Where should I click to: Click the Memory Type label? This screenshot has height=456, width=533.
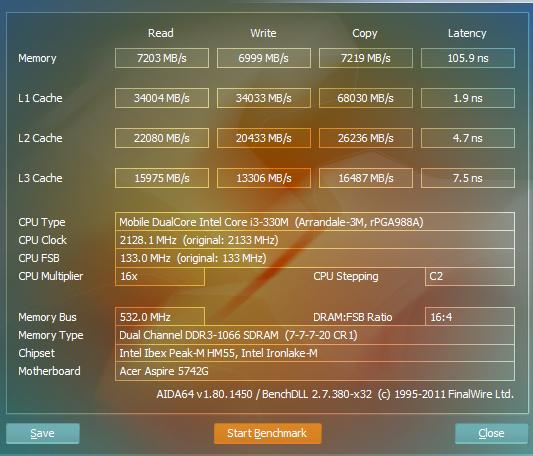(51, 335)
